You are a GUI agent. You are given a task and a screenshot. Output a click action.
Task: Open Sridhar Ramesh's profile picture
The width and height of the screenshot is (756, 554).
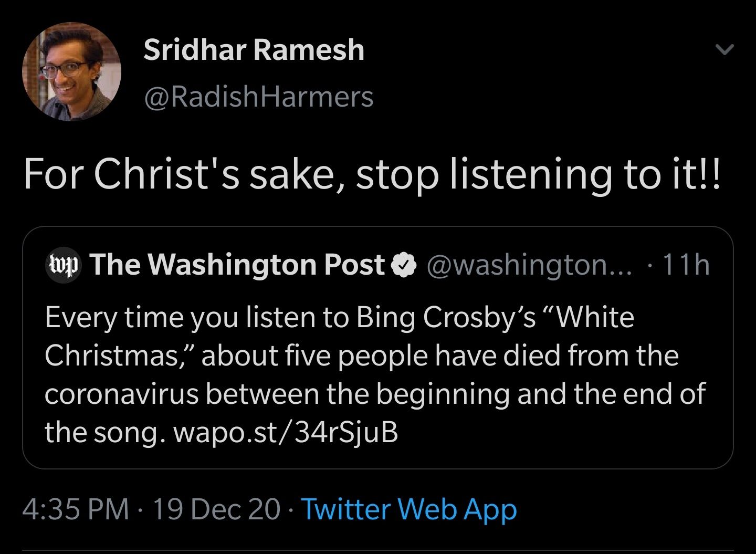pos(72,72)
